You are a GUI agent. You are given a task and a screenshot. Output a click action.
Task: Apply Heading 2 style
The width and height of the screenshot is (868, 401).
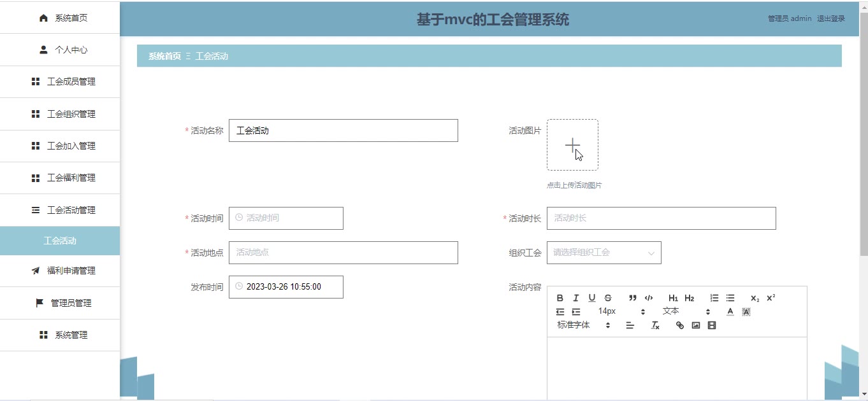point(690,298)
